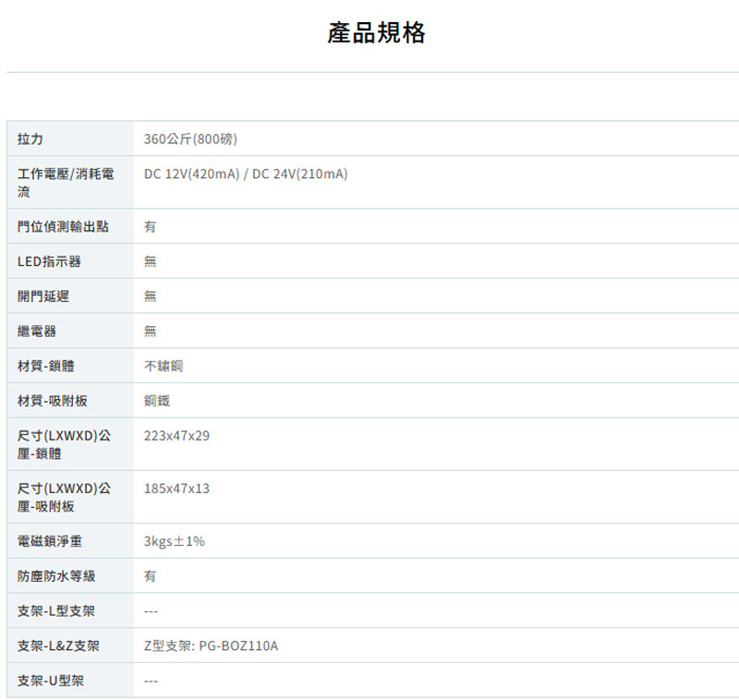The image size is (739, 700).
Task: Select the 185x47x13 armature plate dimension
Action: pos(176,488)
